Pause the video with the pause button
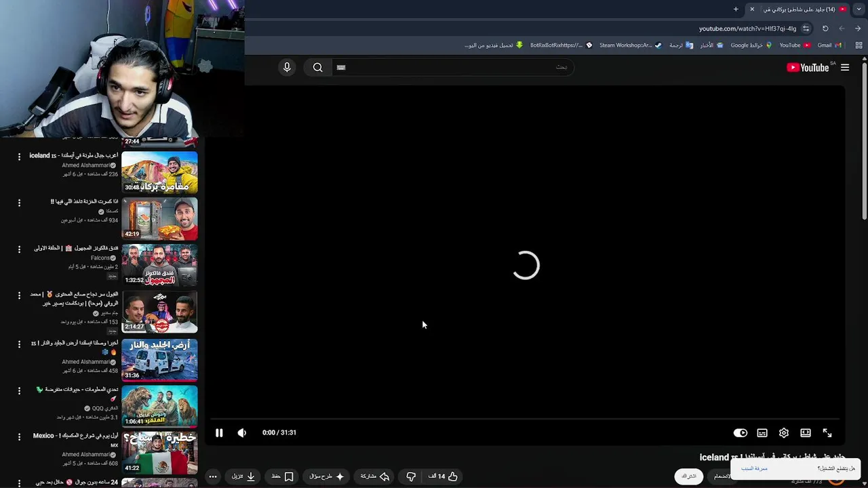 [219, 432]
